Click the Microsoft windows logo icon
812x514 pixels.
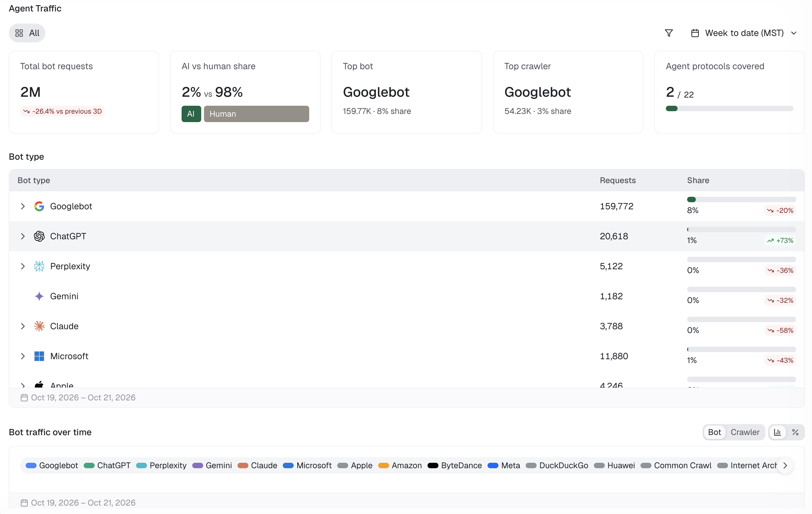39,356
